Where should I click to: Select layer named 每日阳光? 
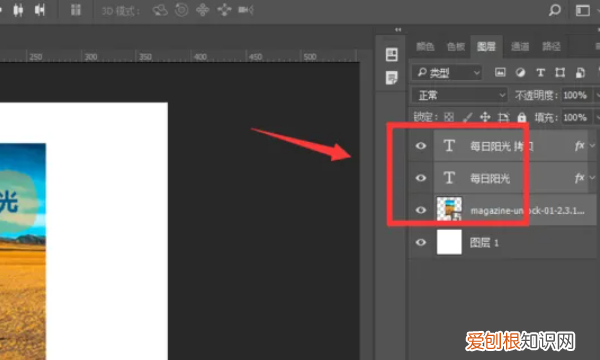pos(490,178)
